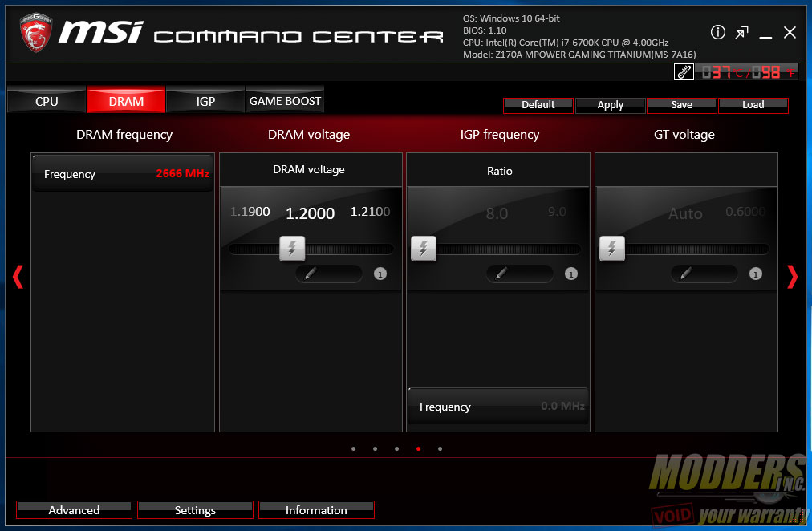Click the IGP Ratio edit field
This screenshot has height=531, width=812.
coord(520,274)
